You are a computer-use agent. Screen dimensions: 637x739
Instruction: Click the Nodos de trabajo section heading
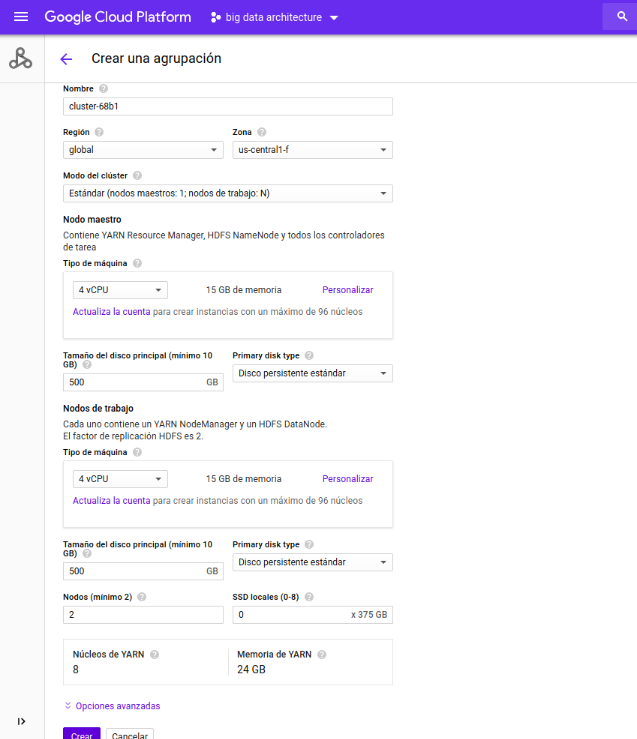[98, 408]
